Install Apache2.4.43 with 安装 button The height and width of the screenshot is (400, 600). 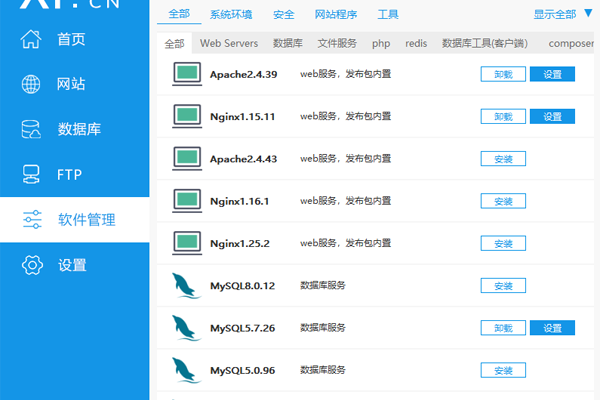(x=503, y=159)
